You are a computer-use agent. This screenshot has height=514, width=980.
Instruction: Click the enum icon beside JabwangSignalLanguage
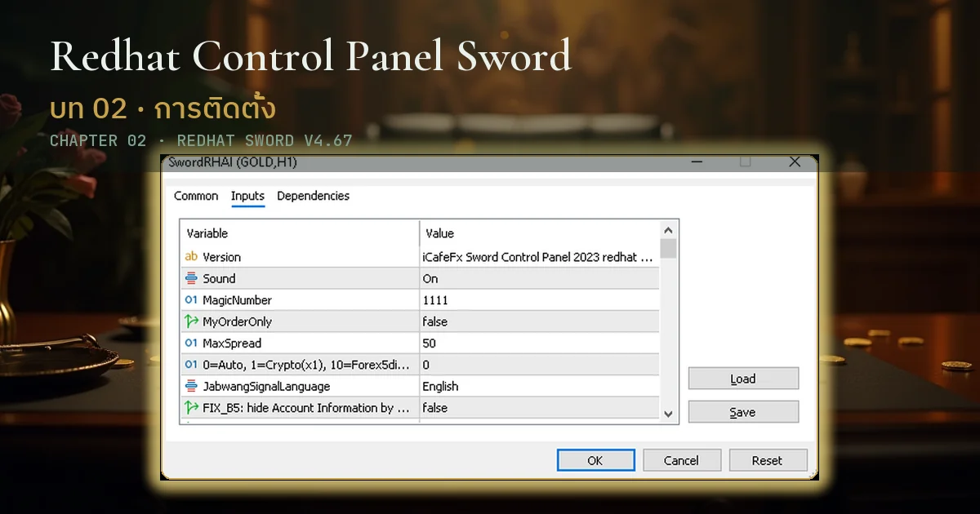[191, 386]
